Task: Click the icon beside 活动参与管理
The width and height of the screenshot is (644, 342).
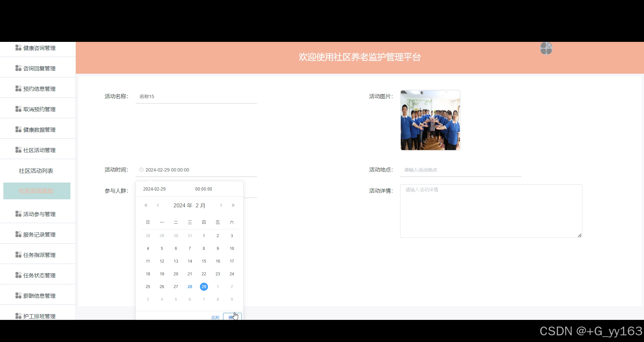Action: [x=18, y=214]
